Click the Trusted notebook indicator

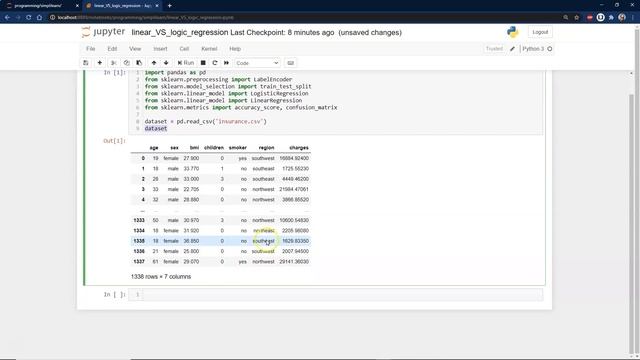pyautogui.click(x=494, y=49)
